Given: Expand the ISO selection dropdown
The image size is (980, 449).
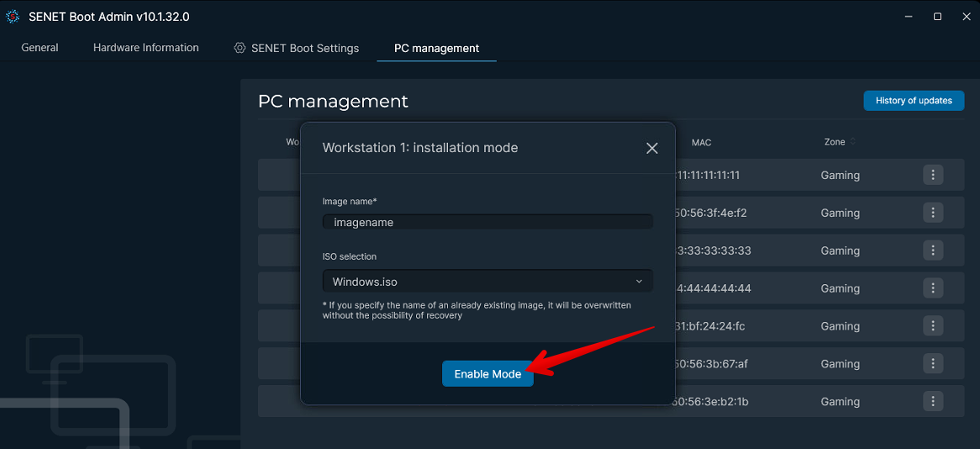Looking at the screenshot, I should click(487, 282).
